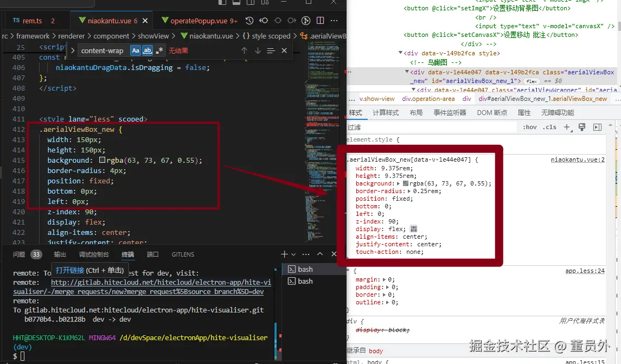
Task: Split the VS Code editor right
Action: coord(321,21)
